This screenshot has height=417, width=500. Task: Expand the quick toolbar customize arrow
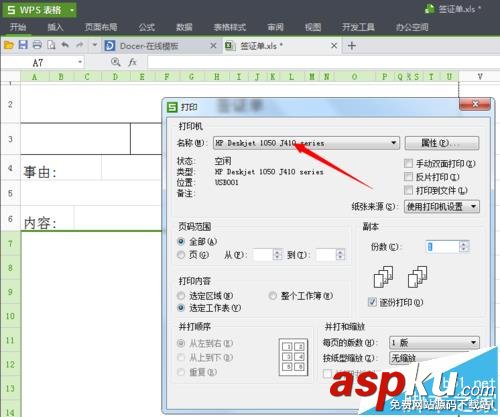click(95, 45)
